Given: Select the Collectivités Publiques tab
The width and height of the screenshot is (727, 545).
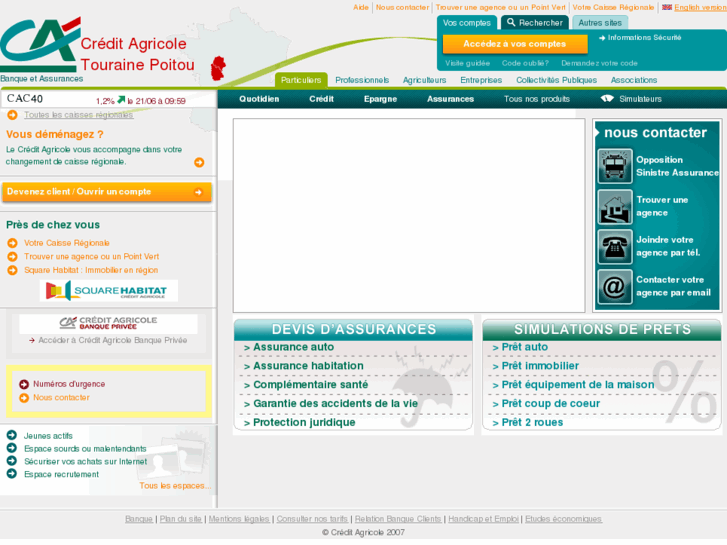Looking at the screenshot, I should point(556,80).
